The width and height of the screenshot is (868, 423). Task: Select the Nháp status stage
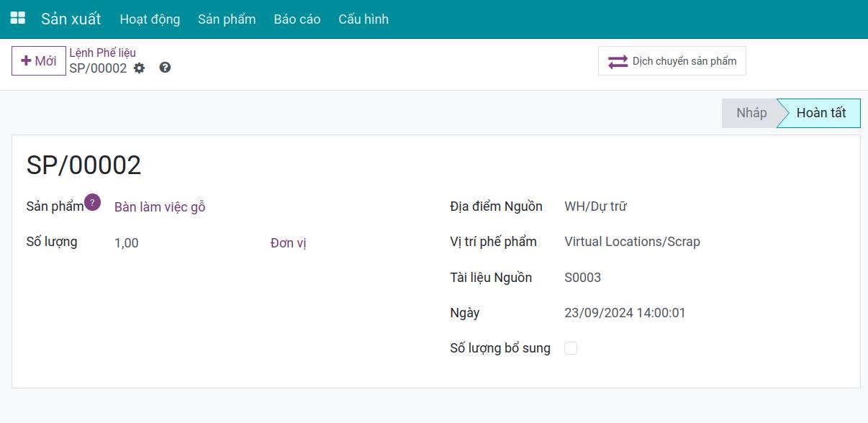[x=751, y=113]
